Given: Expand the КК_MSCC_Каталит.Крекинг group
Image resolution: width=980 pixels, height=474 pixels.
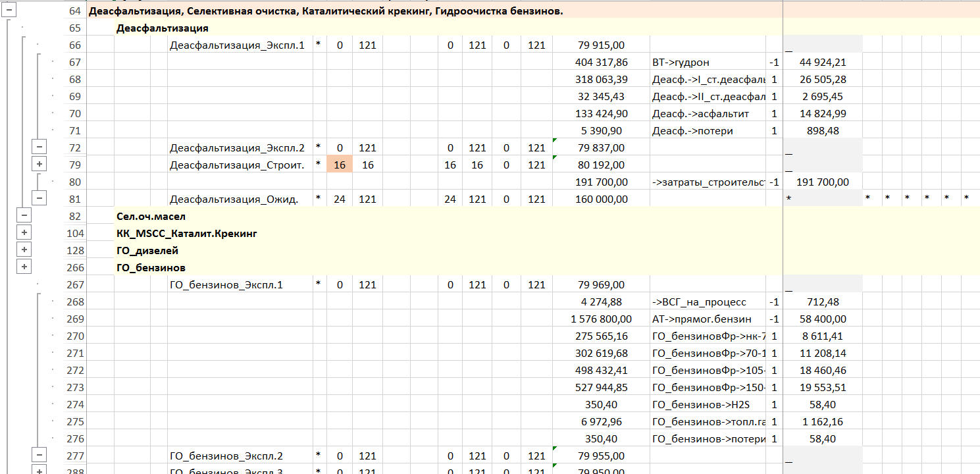Looking at the screenshot, I should 24,233.
